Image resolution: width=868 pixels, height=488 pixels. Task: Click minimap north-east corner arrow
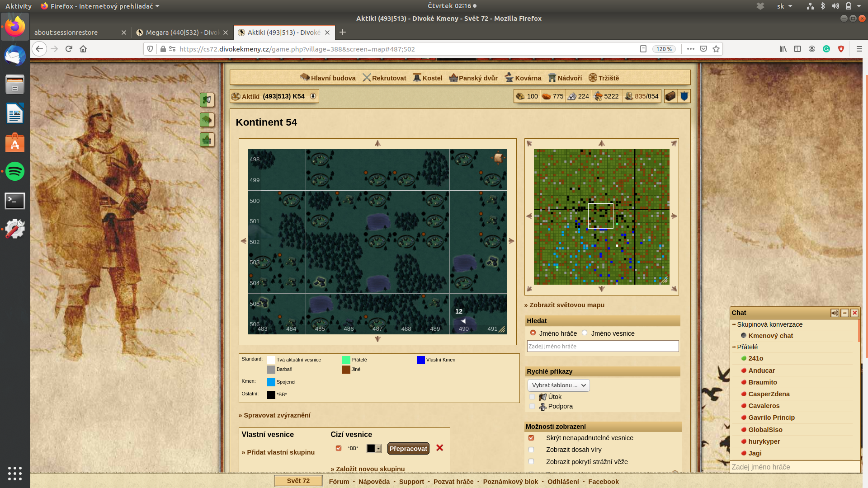[x=674, y=144]
